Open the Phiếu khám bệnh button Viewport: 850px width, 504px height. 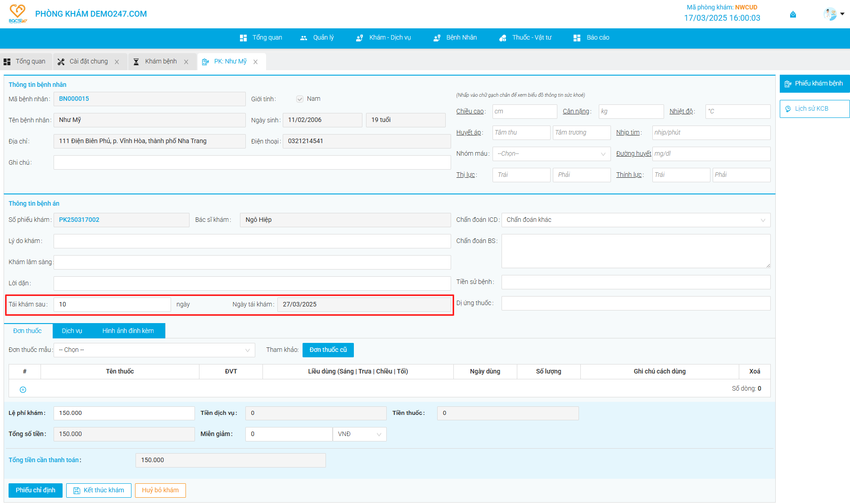tap(814, 84)
